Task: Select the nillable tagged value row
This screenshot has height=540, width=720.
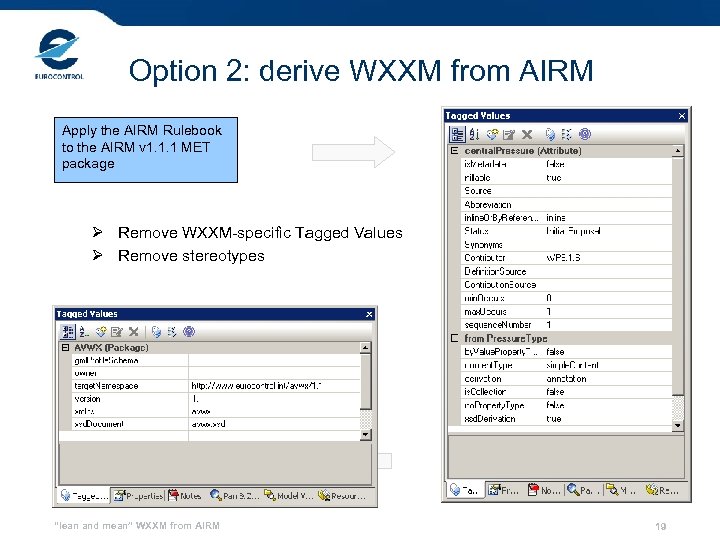Action: tap(566, 178)
